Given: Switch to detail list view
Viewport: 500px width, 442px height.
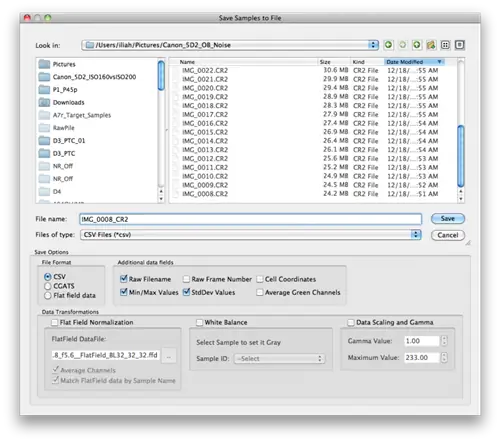Looking at the screenshot, I should click(460, 45).
